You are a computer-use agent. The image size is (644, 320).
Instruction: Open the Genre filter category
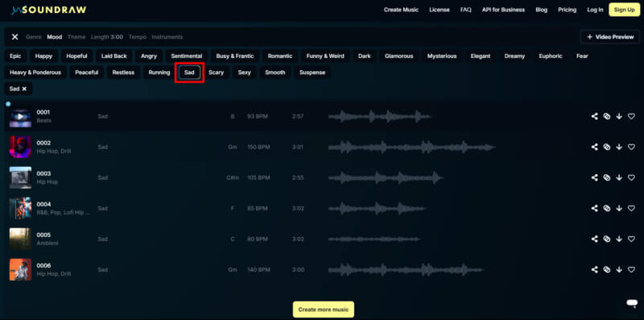[x=34, y=37]
